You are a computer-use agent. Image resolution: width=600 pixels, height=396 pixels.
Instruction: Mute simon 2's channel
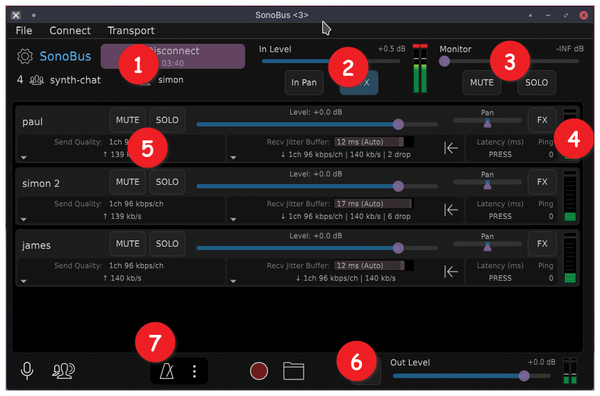[x=127, y=182]
